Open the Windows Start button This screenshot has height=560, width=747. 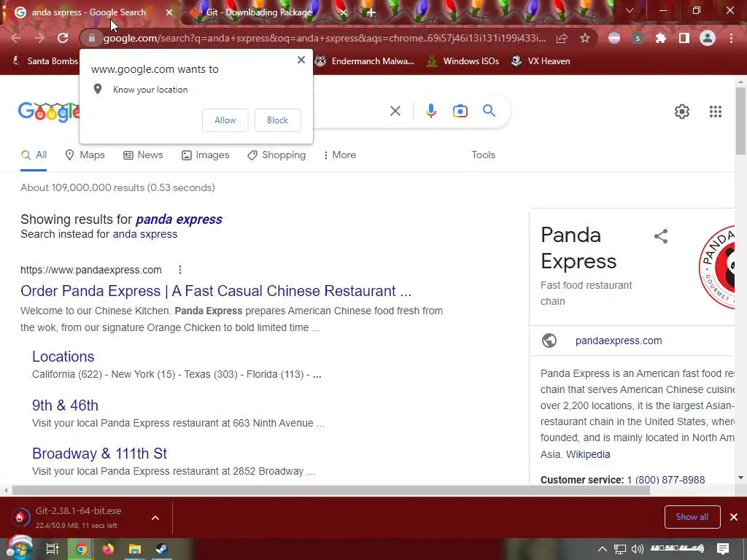[x=20, y=548]
